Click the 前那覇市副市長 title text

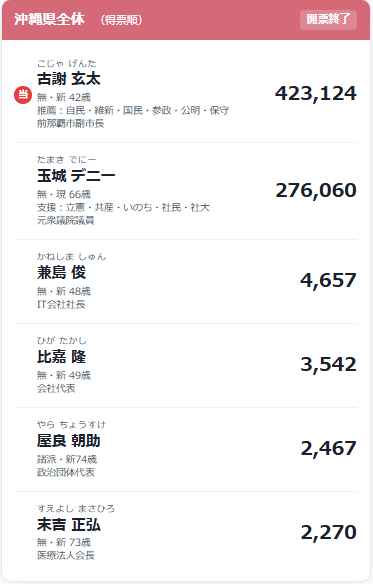tap(70, 123)
